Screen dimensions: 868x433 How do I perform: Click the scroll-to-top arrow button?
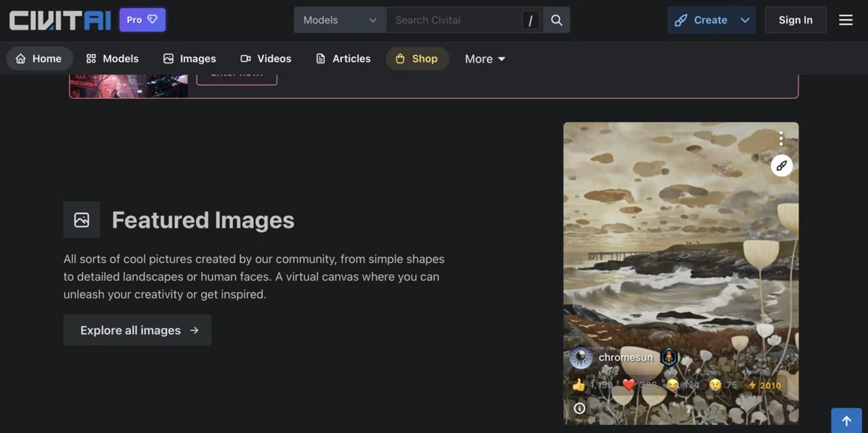(x=846, y=421)
